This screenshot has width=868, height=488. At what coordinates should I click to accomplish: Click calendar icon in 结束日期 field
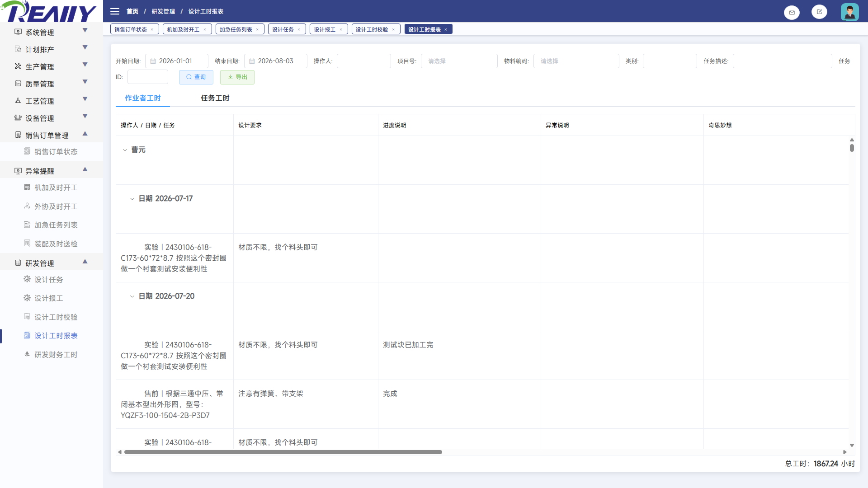[x=252, y=61]
